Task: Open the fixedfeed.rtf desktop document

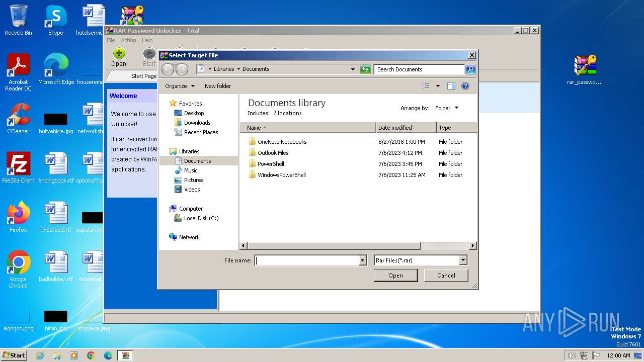Action: (56, 217)
